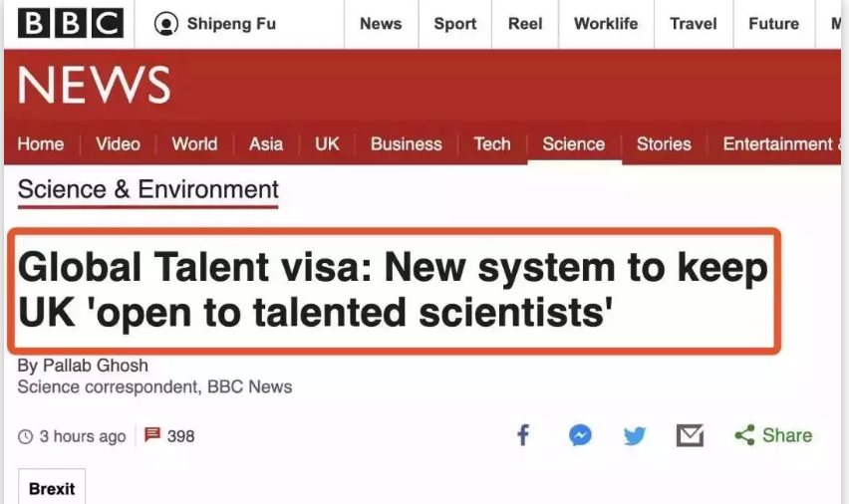
Task: Click the Home navigation link
Action: point(41,144)
